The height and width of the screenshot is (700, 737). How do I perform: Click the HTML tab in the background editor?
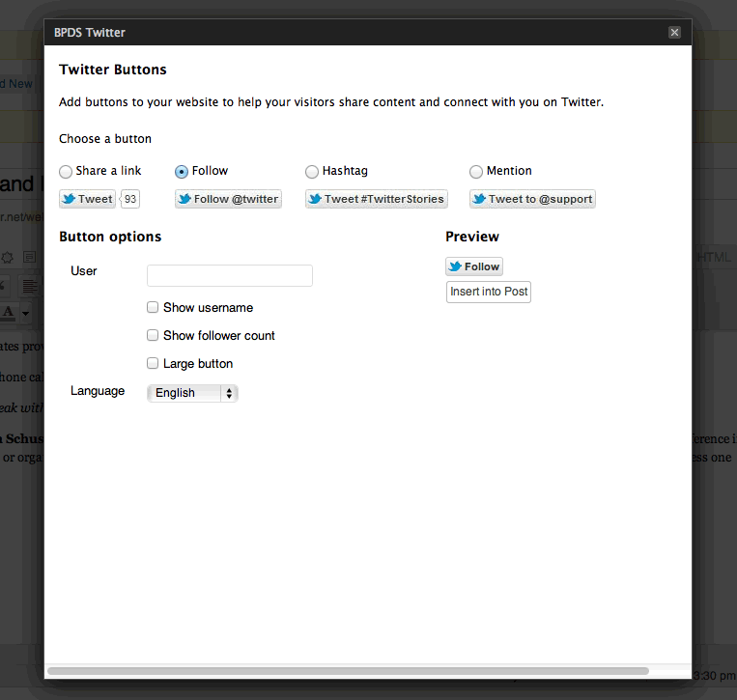point(714,257)
